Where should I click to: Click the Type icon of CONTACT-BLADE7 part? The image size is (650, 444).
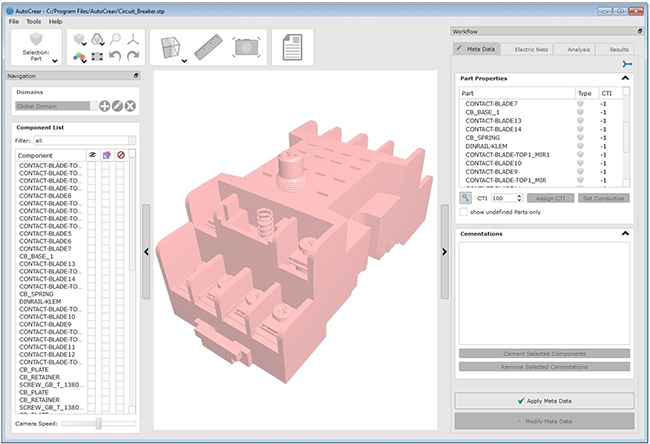580,104
